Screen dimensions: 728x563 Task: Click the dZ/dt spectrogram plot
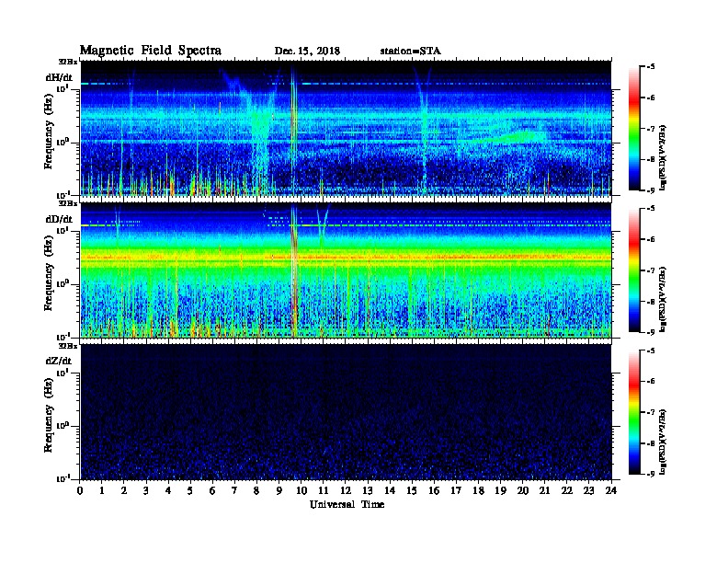(346, 412)
